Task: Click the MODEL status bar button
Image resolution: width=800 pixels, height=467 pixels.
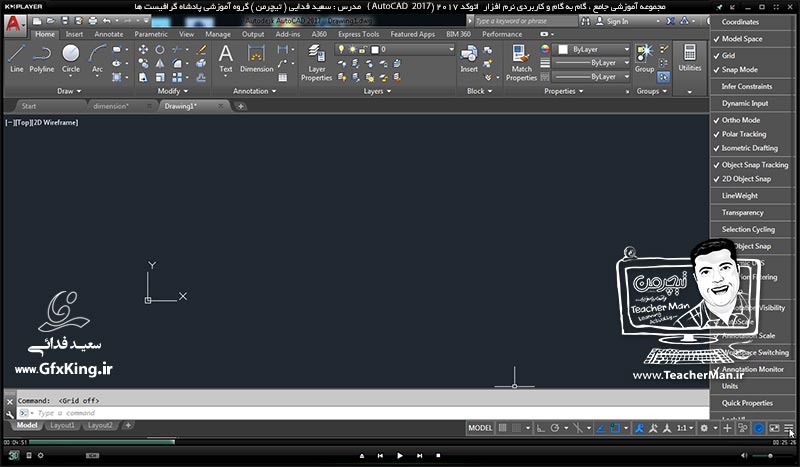Action: 480,428
